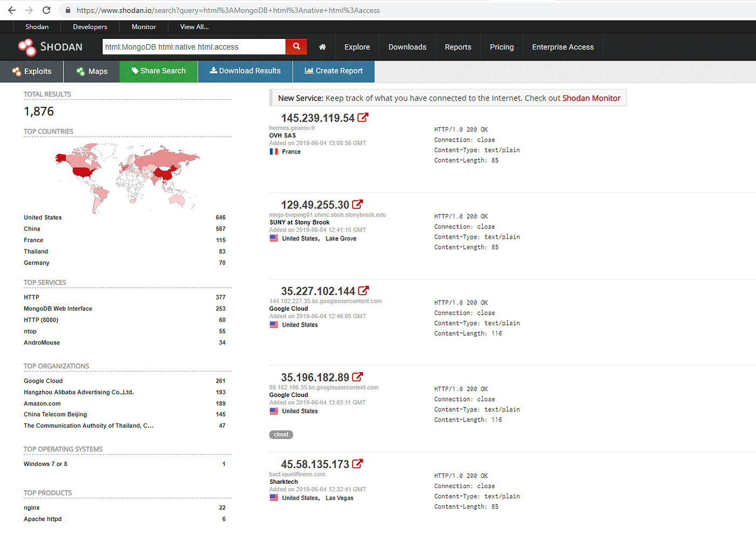Click the OVH SAS organization name
This screenshot has width=756, height=535.
[282, 136]
